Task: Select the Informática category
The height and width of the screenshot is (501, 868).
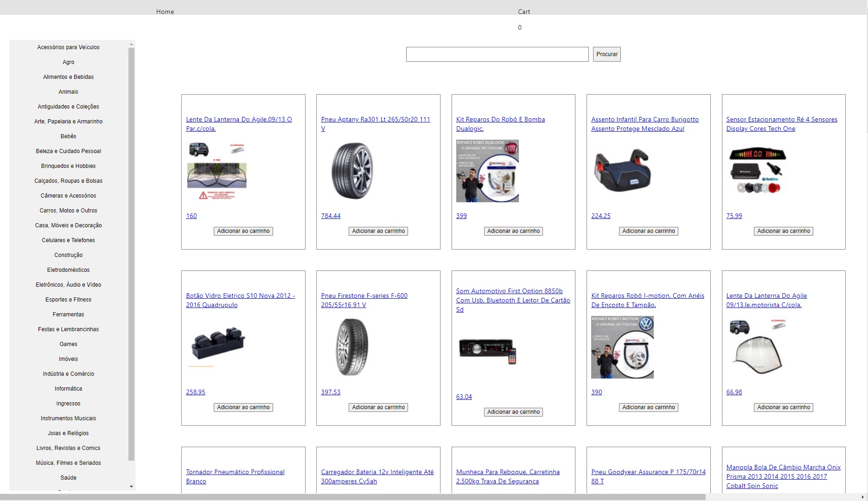Action: tap(68, 389)
